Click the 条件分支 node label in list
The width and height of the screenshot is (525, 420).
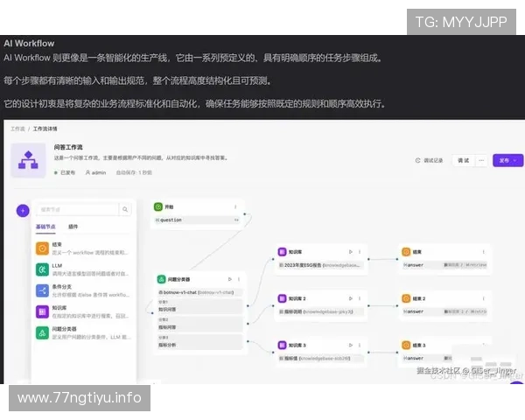pyautogui.click(x=62, y=287)
